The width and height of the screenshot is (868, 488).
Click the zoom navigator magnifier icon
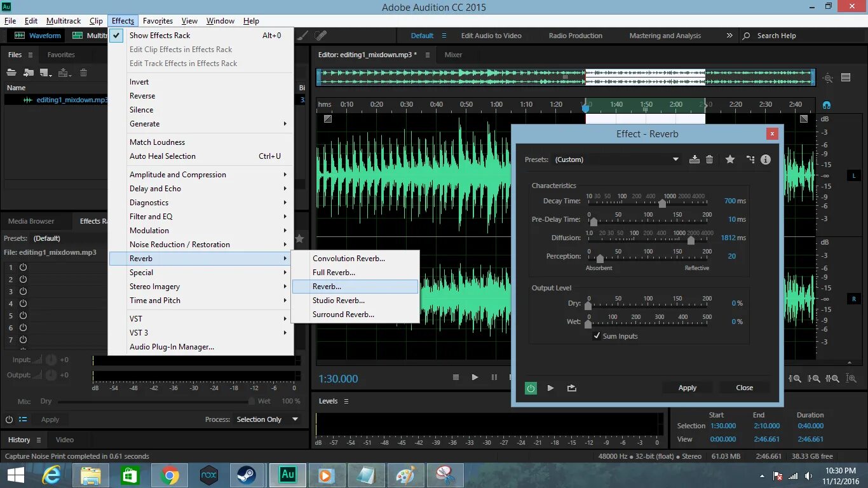(827, 78)
